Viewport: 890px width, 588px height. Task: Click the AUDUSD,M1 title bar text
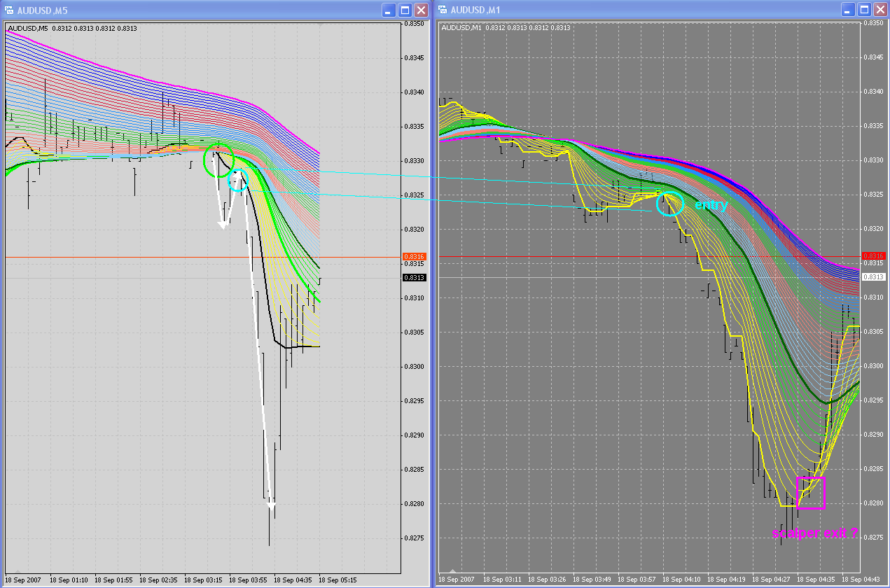click(476, 10)
